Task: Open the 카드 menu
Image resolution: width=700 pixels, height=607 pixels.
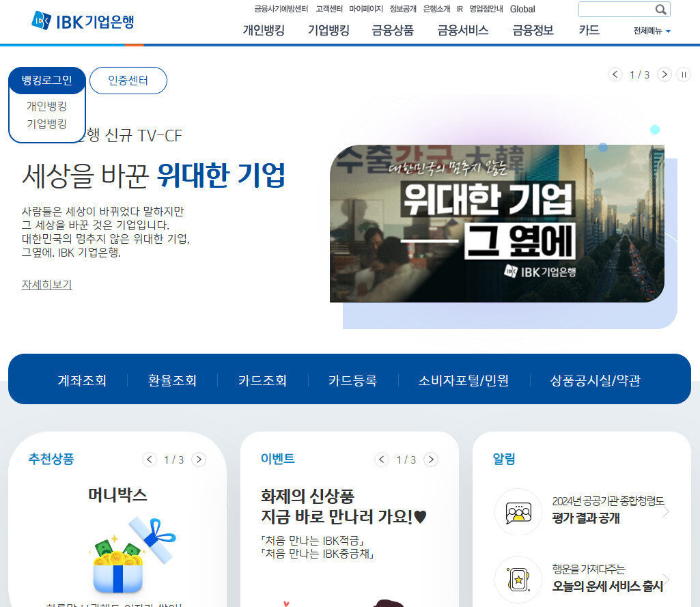Action: (x=589, y=30)
